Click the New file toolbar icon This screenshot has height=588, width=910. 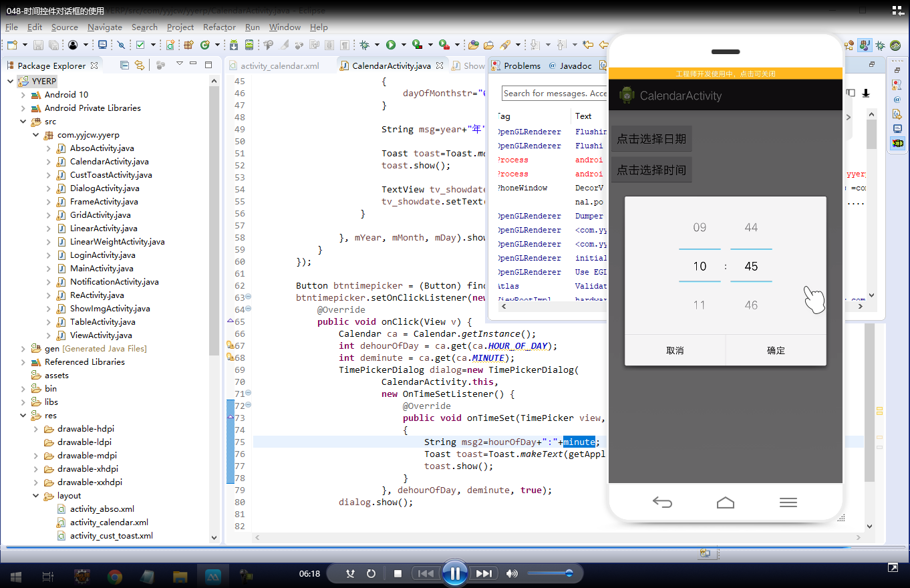coord(12,45)
